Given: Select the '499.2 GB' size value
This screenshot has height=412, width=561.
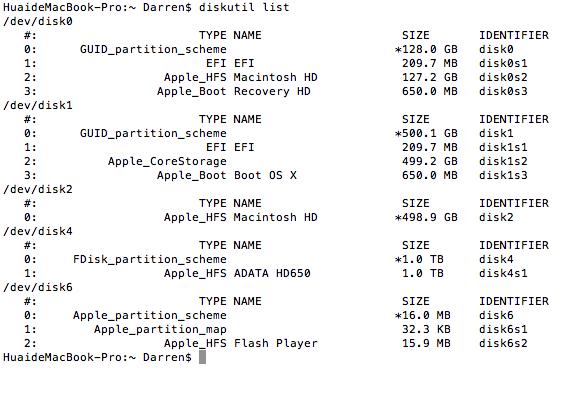Looking at the screenshot, I should point(430,161).
